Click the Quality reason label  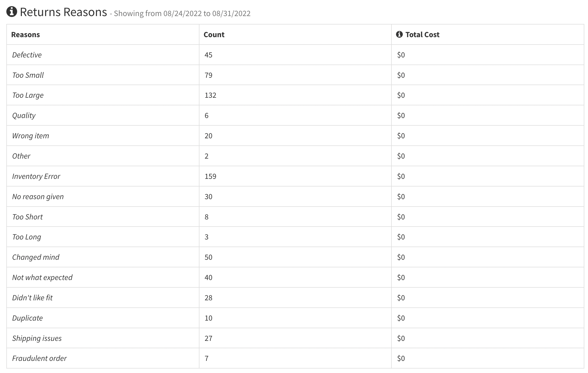point(24,116)
